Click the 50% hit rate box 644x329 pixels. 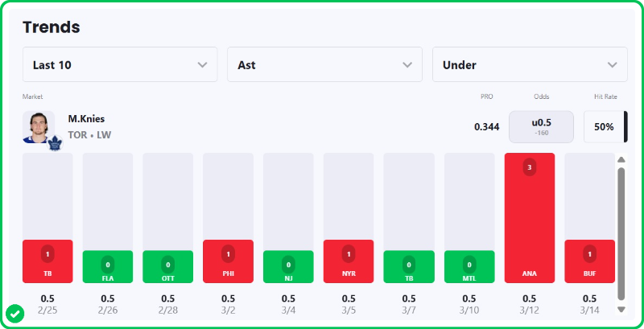(x=604, y=126)
